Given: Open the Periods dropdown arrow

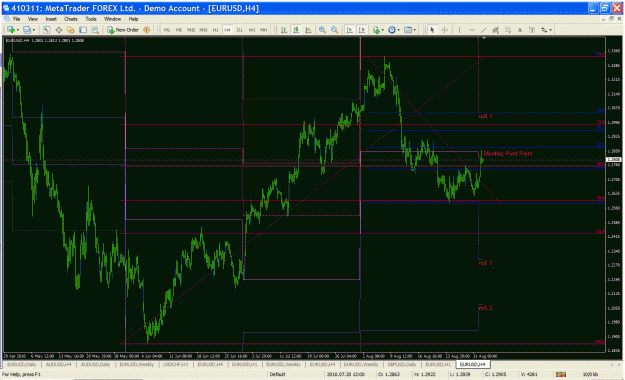Looking at the screenshot, I should (x=399, y=30).
